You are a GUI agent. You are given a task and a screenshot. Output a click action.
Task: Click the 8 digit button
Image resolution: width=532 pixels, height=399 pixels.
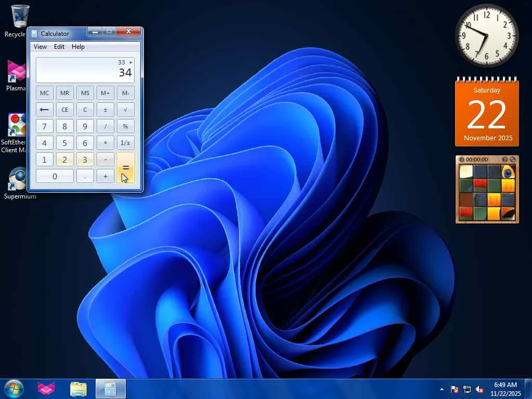pyautogui.click(x=65, y=126)
